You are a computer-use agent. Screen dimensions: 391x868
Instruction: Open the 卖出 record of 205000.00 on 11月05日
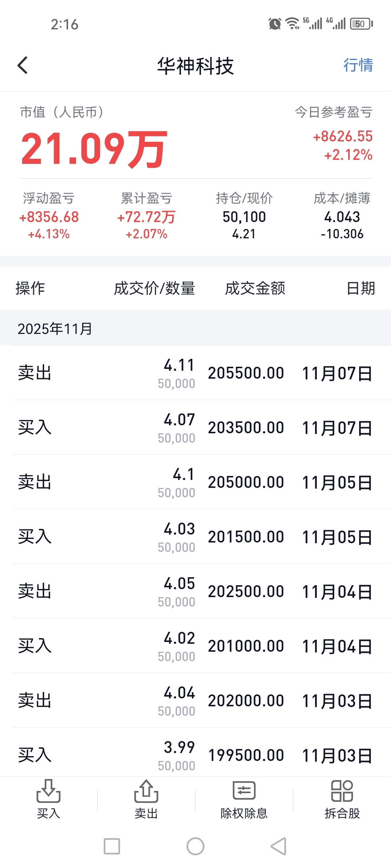195,482
